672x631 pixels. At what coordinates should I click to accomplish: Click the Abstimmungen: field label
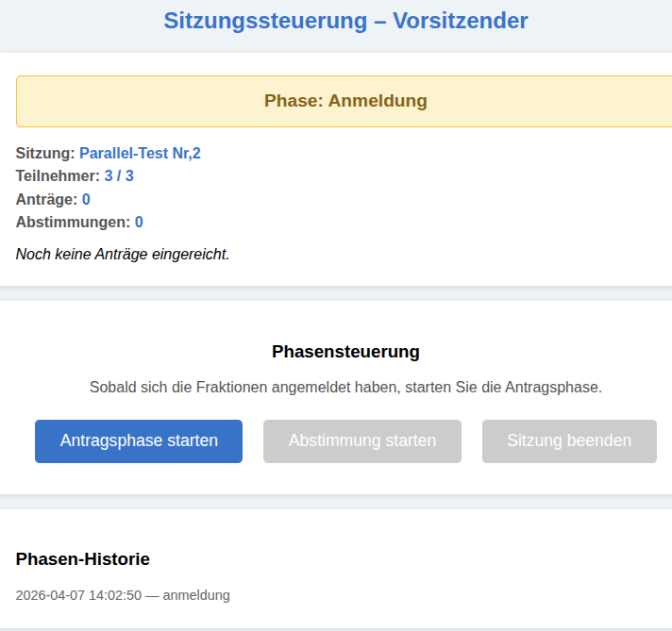pos(73,223)
